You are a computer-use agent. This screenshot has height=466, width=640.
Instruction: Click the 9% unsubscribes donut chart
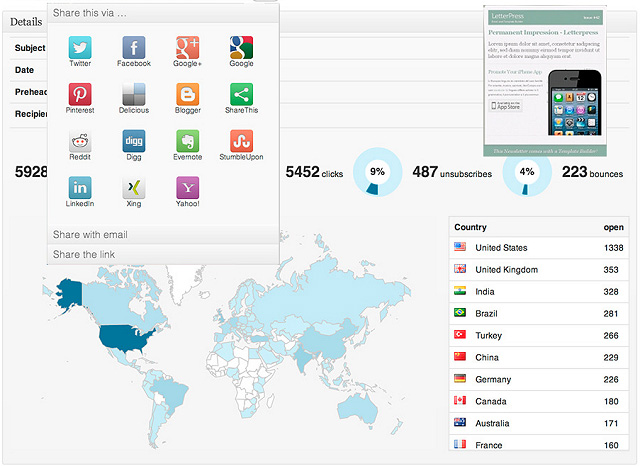click(378, 172)
